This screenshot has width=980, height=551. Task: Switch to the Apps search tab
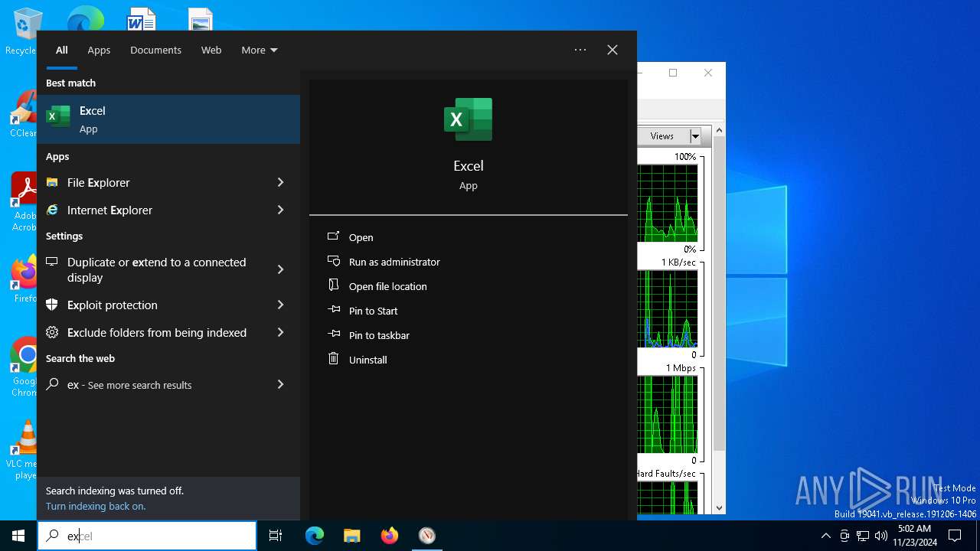(99, 50)
